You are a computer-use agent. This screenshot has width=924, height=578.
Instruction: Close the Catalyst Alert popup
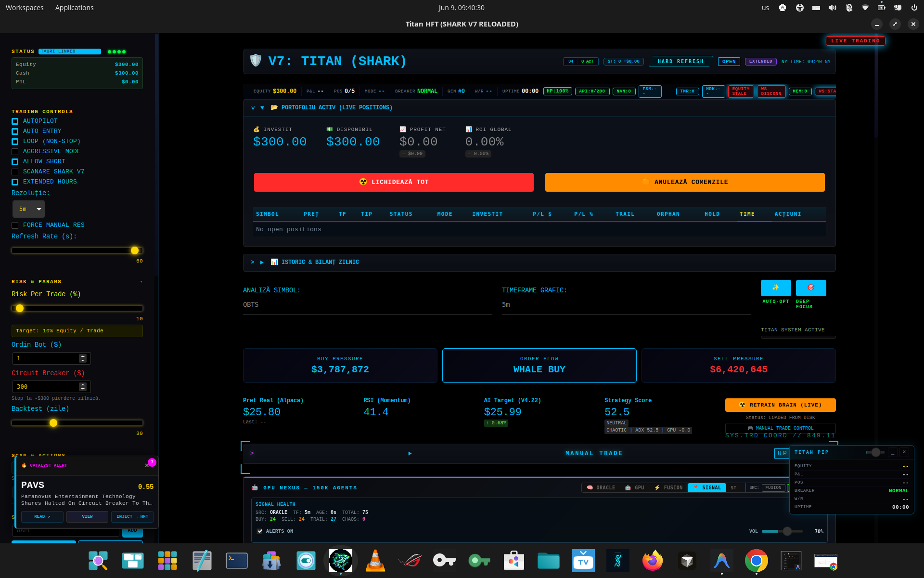[x=147, y=465]
